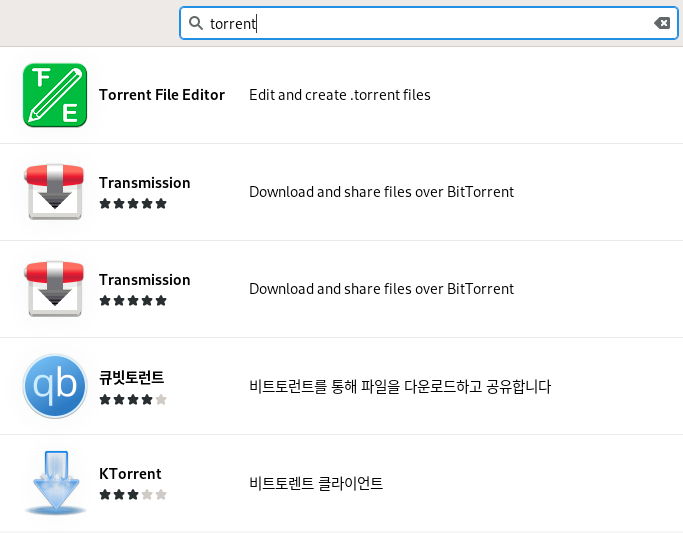Click first Transmission five-star rating
The height and width of the screenshot is (533, 683).
[133, 203]
